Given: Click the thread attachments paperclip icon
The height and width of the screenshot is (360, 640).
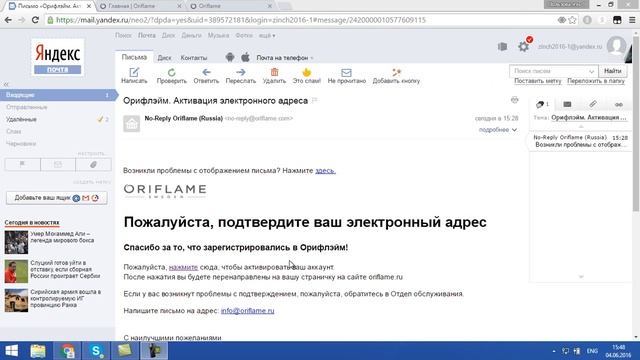Looking at the screenshot, I should (593, 104).
